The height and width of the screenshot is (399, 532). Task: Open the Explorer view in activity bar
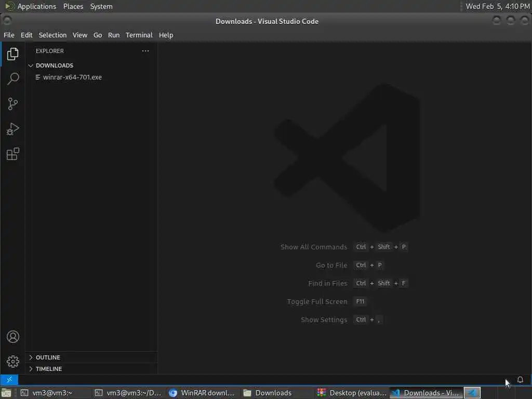12,54
